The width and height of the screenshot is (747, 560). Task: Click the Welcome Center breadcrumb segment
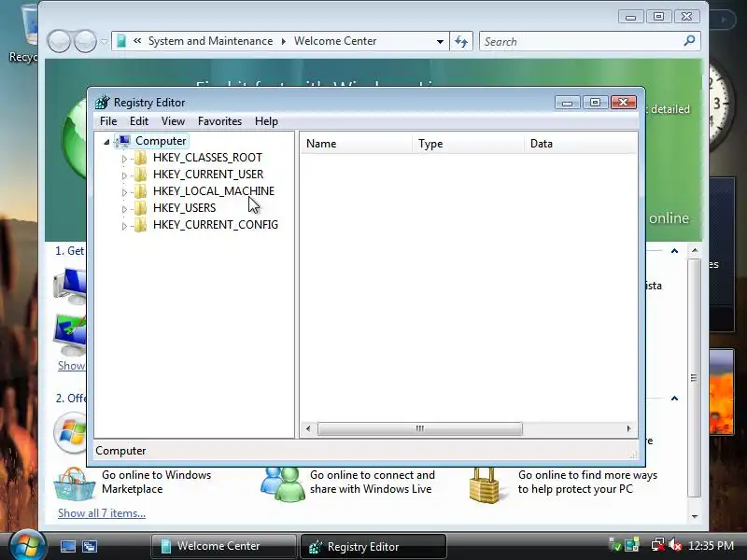pyautogui.click(x=335, y=41)
